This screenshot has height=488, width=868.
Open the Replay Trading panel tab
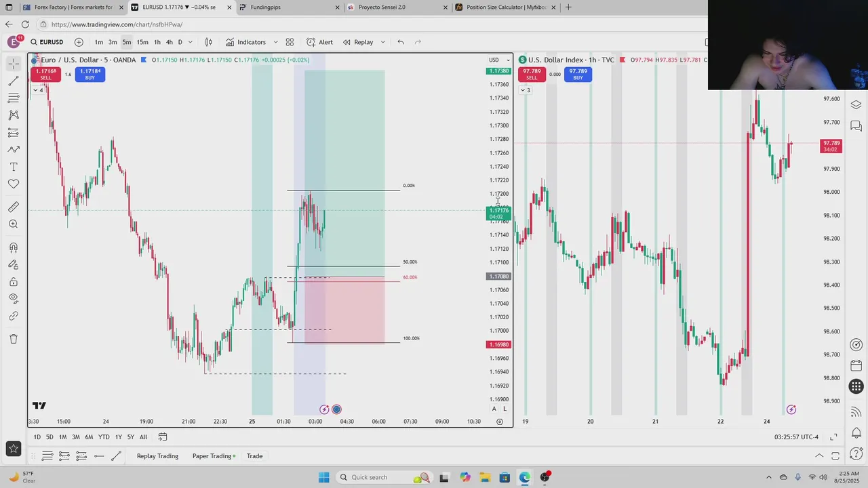[x=157, y=456]
